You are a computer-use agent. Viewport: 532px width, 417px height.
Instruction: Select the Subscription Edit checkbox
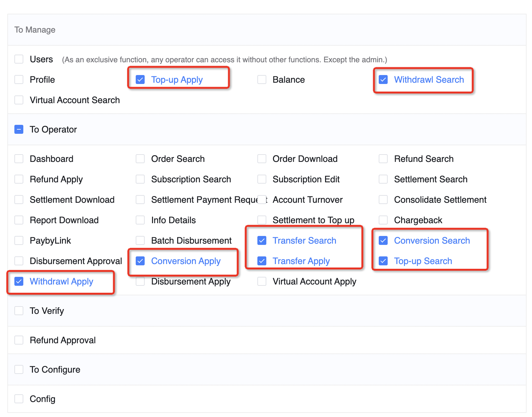262,179
